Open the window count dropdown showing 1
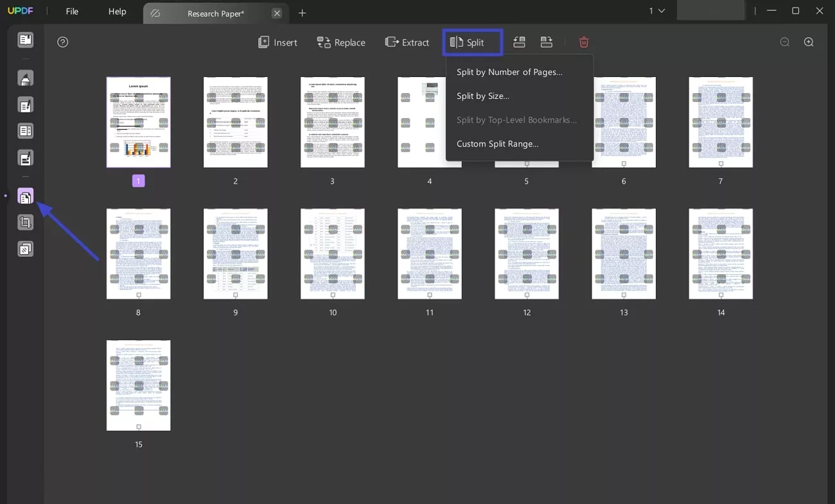Viewport: 835px width, 504px height. point(656,11)
